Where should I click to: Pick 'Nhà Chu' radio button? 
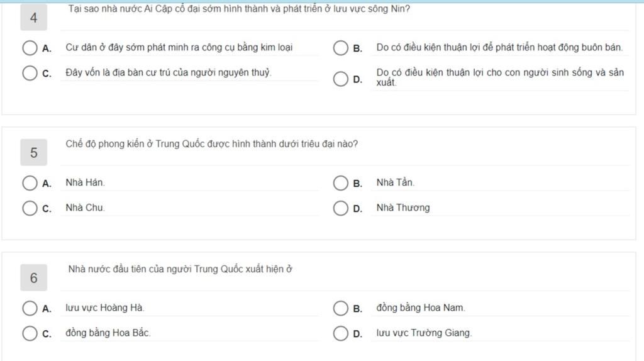tap(30, 208)
